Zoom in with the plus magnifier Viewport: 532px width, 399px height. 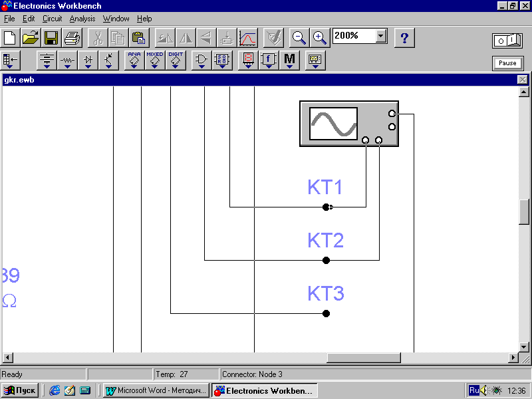[x=320, y=38]
